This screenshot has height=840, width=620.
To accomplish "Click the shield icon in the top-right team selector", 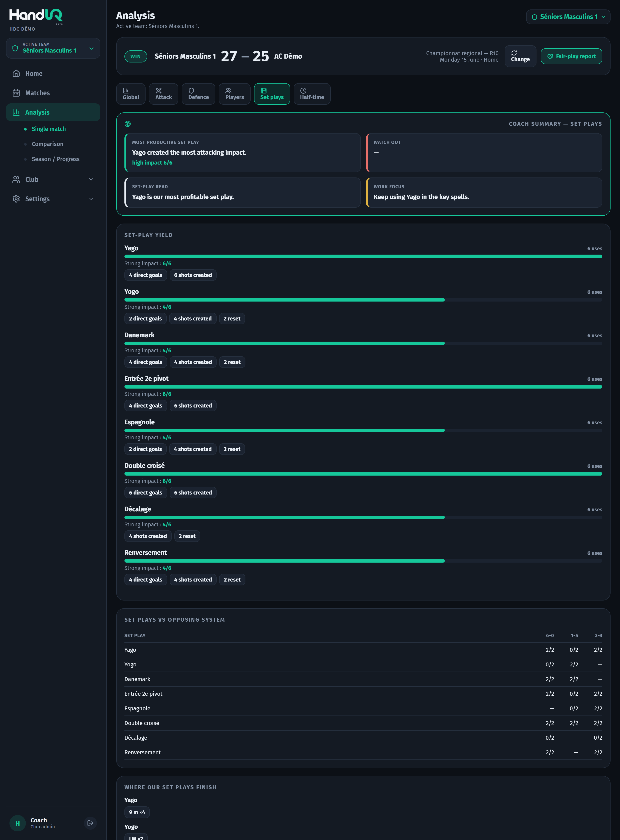I will (x=535, y=17).
